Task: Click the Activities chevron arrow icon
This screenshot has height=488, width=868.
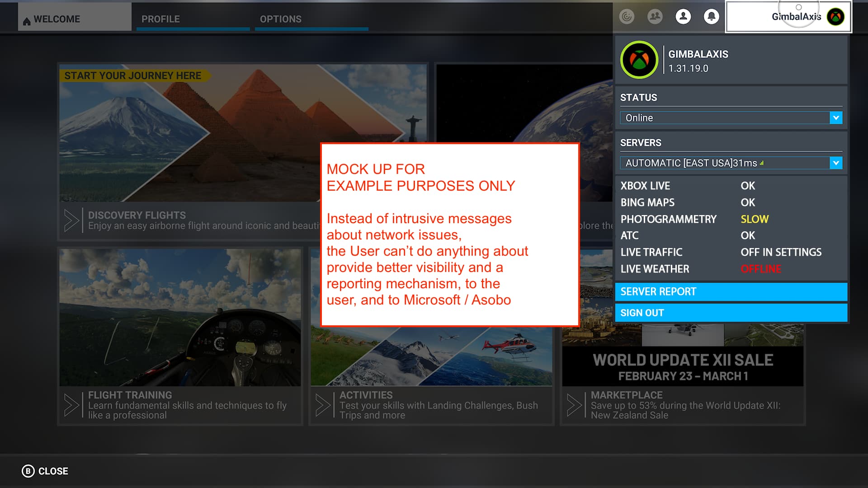Action: click(323, 405)
